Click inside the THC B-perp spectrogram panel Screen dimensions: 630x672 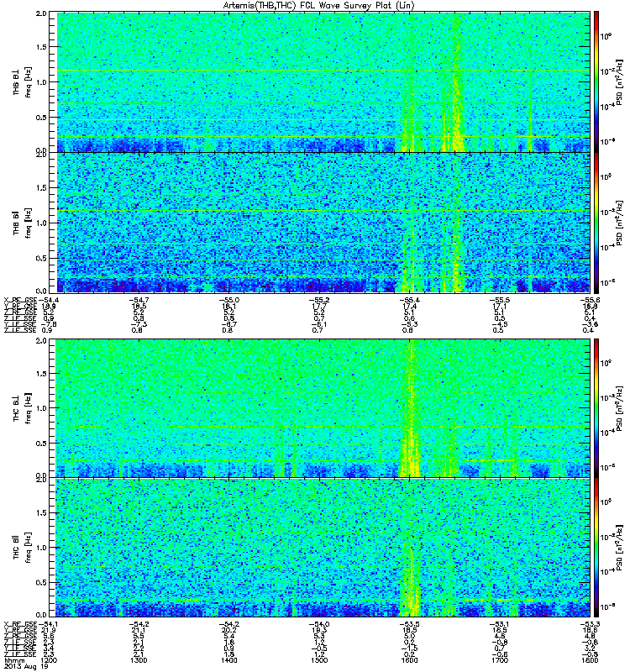[319, 407]
